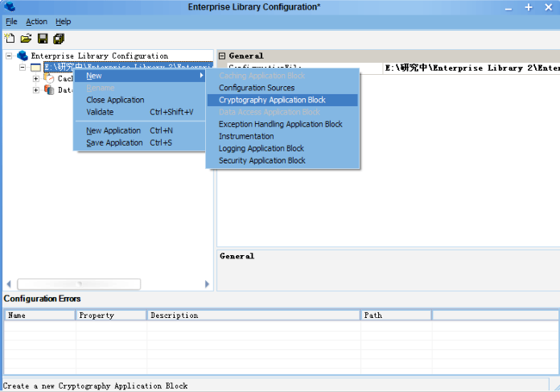
Task: Click the tree's scroll-right arrow
Action: (x=207, y=284)
